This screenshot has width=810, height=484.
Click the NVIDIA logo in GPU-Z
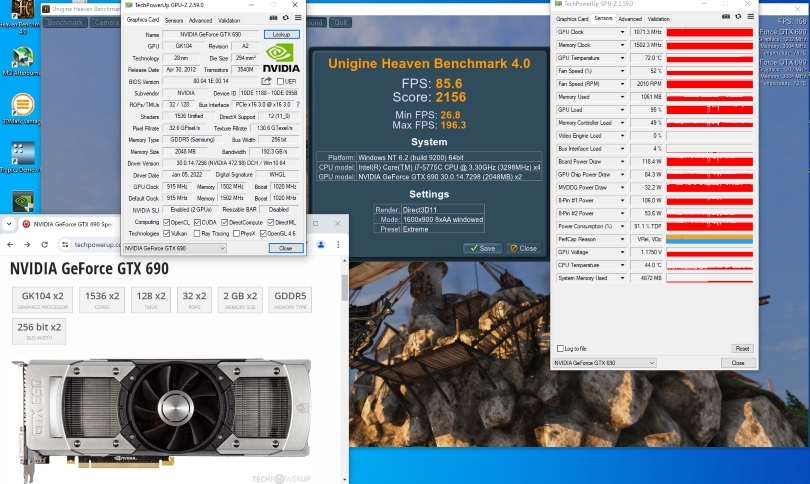281,58
